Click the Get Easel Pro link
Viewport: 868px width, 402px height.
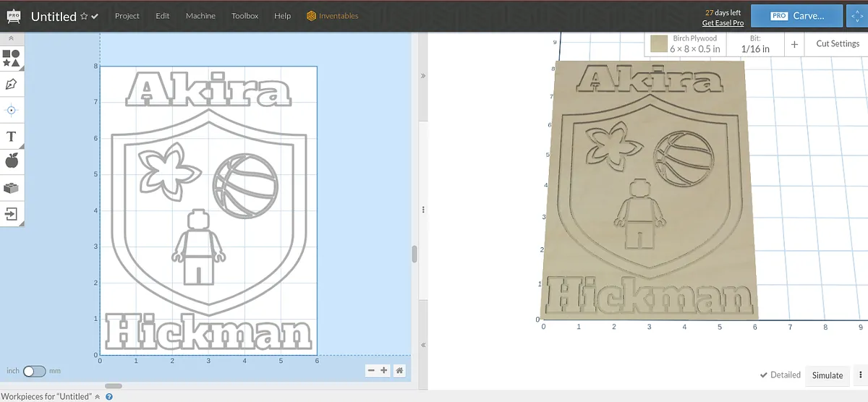(723, 23)
